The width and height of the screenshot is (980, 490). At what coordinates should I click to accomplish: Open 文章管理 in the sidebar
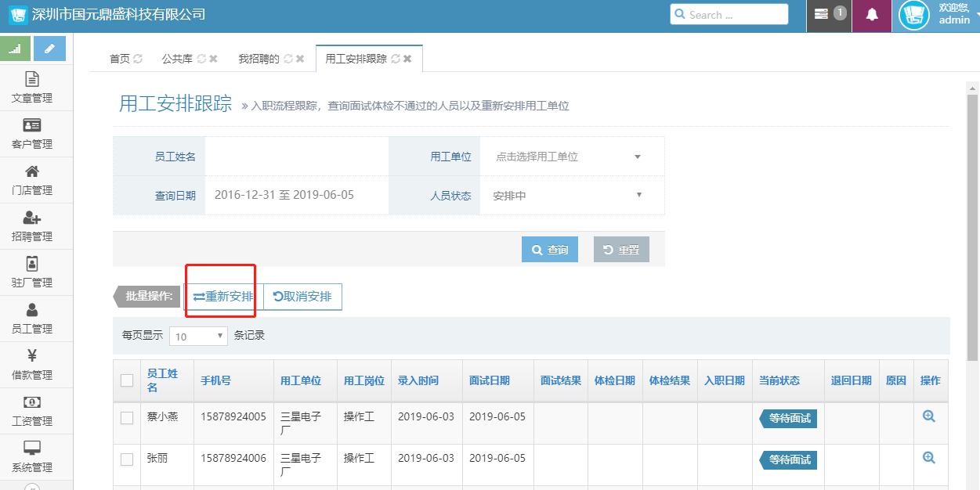(x=32, y=88)
